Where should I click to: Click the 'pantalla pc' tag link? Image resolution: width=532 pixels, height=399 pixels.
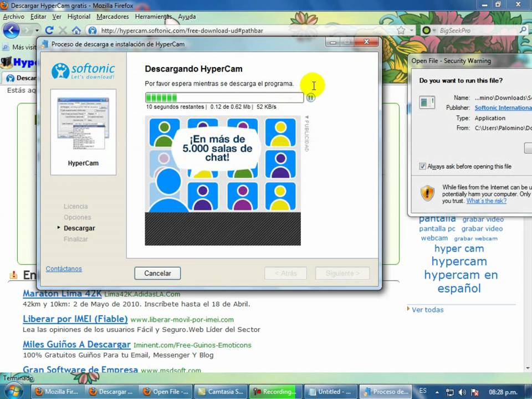click(x=437, y=229)
